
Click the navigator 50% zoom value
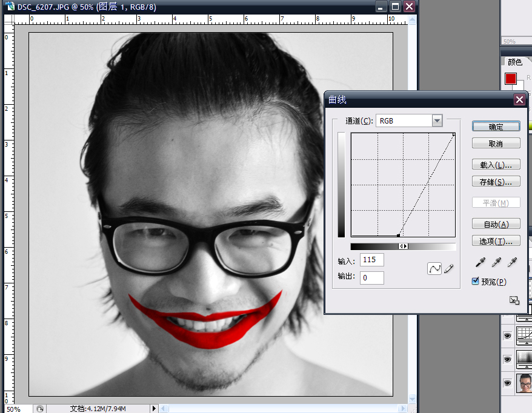(x=509, y=41)
